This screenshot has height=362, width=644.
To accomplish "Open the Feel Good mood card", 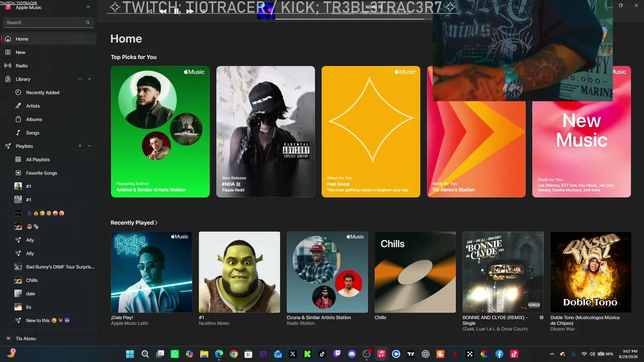I will (371, 132).
